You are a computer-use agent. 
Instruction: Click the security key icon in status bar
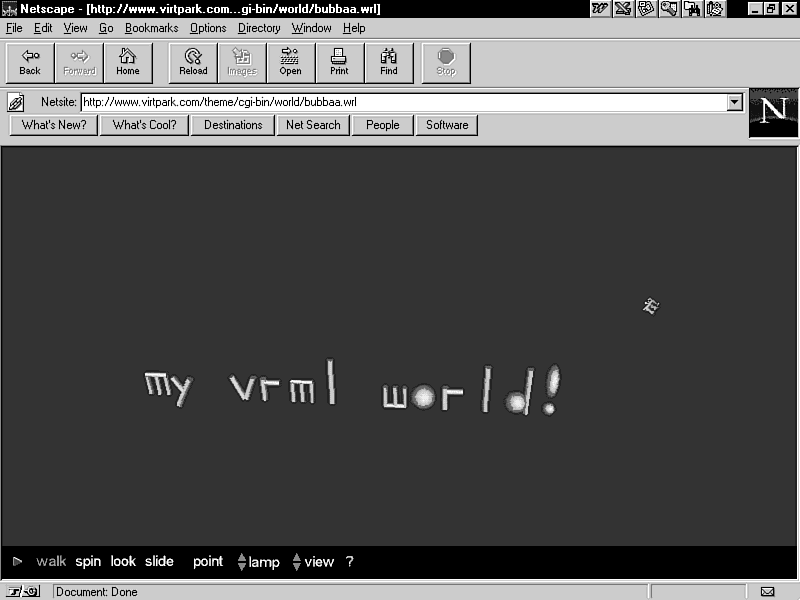[x=24, y=592]
